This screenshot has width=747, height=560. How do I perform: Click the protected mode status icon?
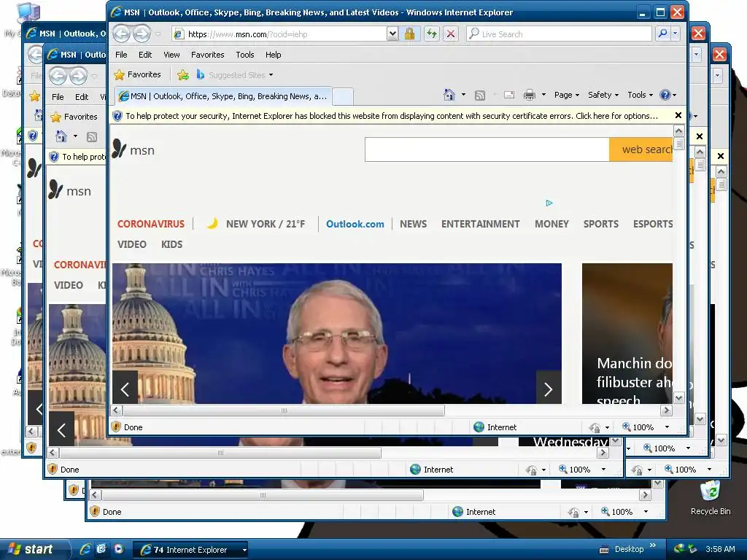(x=595, y=427)
